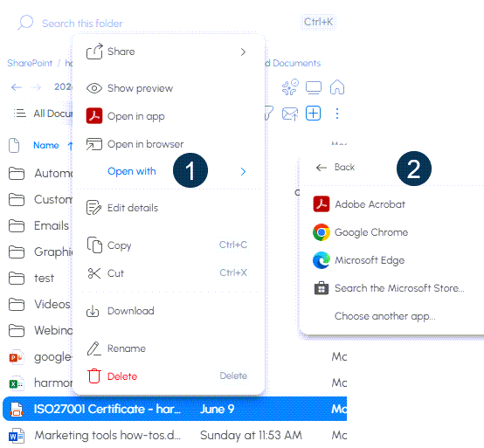Click the June 9 date cell
Viewport: 484px width, 448px height.
pyautogui.click(x=217, y=409)
